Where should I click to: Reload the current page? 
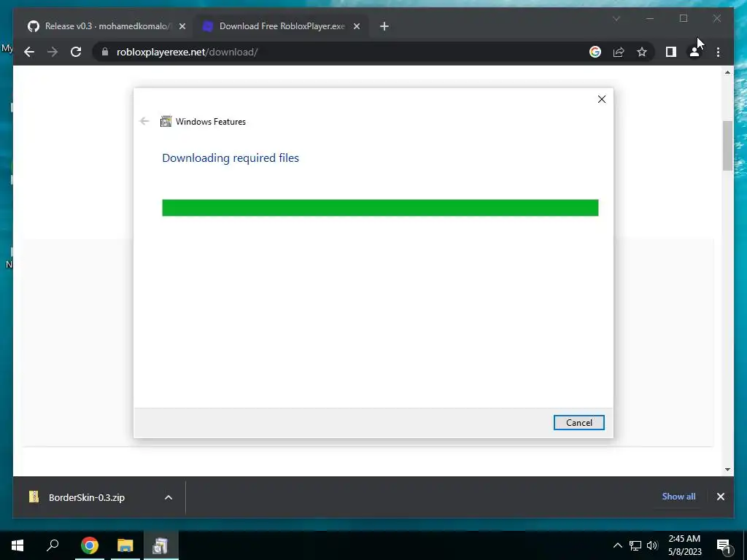tap(76, 52)
